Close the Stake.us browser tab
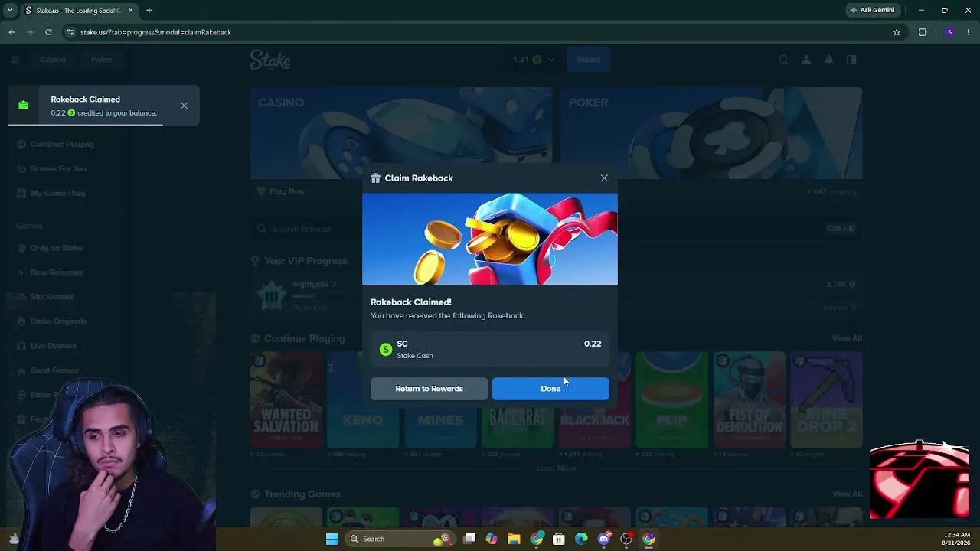The image size is (980, 551). pyautogui.click(x=130, y=11)
